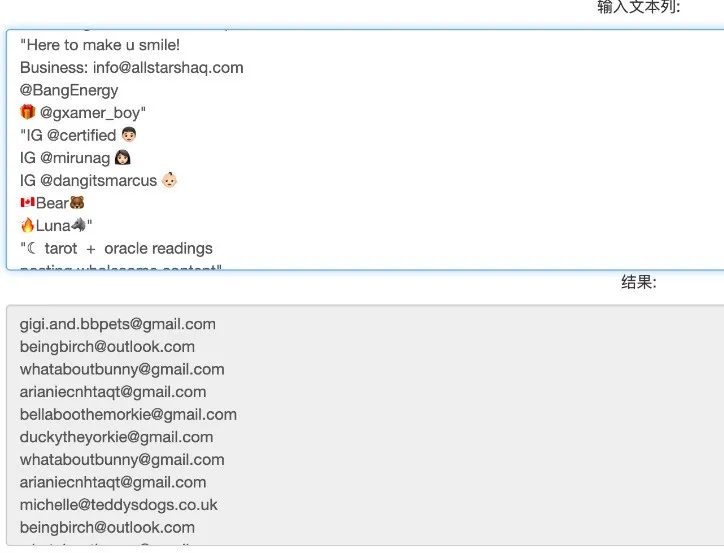Click the duckytheyorkie@gmail.com result line
The height and width of the screenshot is (553, 724).
click(116, 437)
